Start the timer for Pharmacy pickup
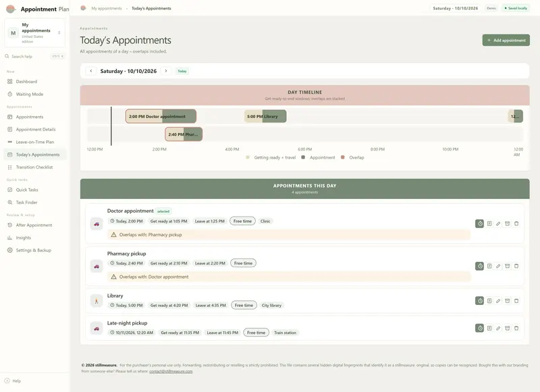This screenshot has width=540, height=392. pyautogui.click(x=479, y=266)
